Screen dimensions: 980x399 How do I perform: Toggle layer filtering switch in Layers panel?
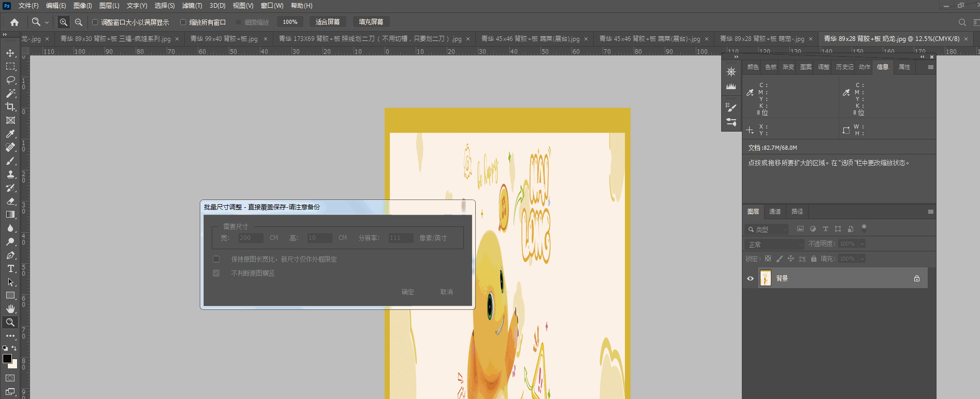864,227
